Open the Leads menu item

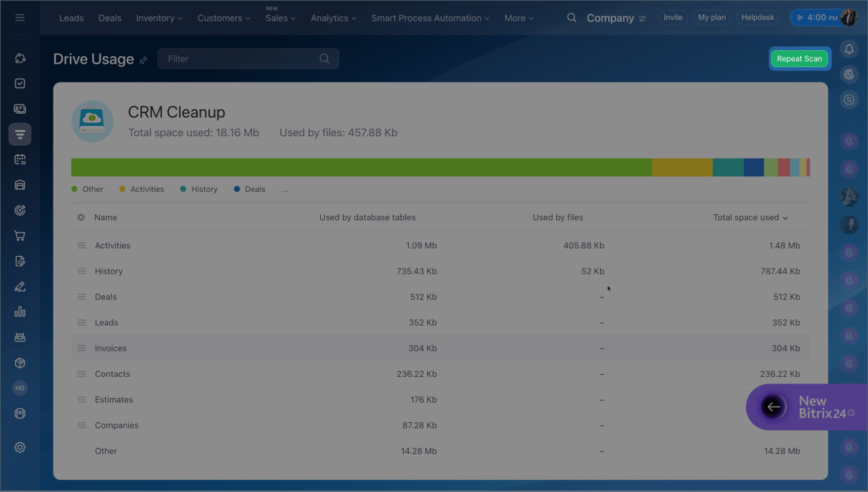pos(71,18)
